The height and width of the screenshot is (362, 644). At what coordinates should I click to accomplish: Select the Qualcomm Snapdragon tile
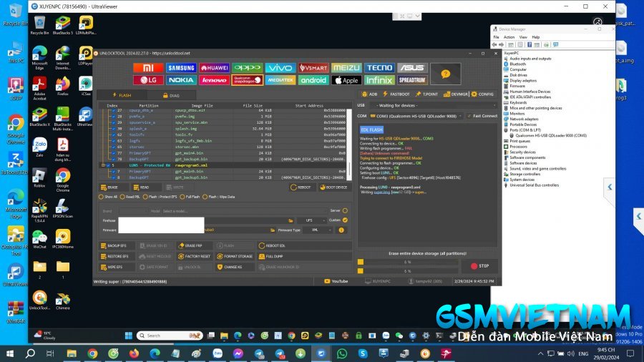tap(248, 80)
